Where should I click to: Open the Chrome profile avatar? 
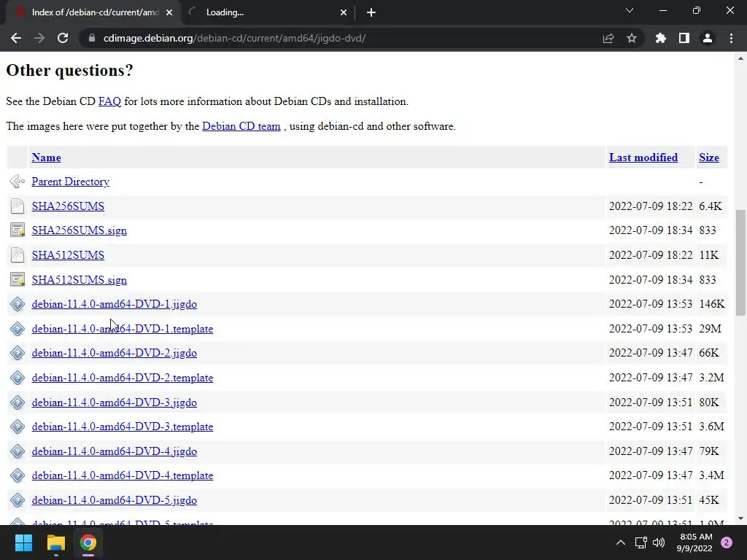click(708, 38)
